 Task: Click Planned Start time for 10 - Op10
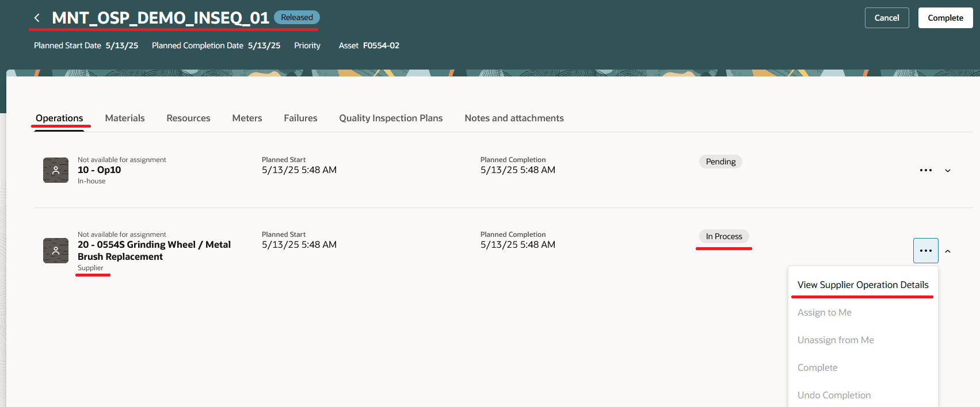(x=299, y=170)
